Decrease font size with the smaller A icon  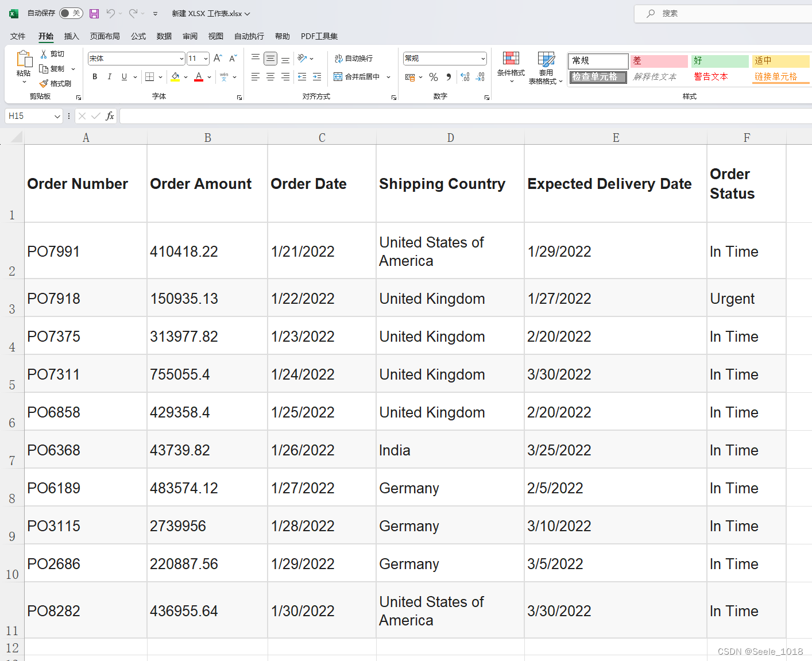point(233,58)
